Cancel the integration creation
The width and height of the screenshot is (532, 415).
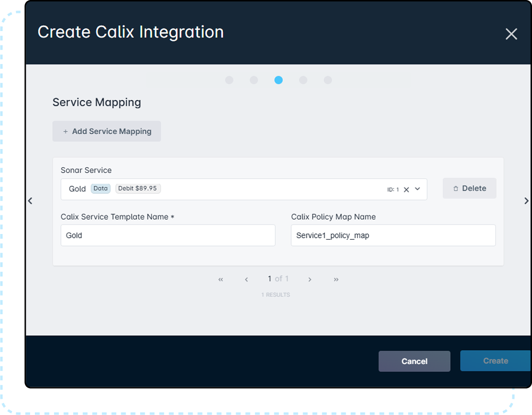[x=414, y=361]
